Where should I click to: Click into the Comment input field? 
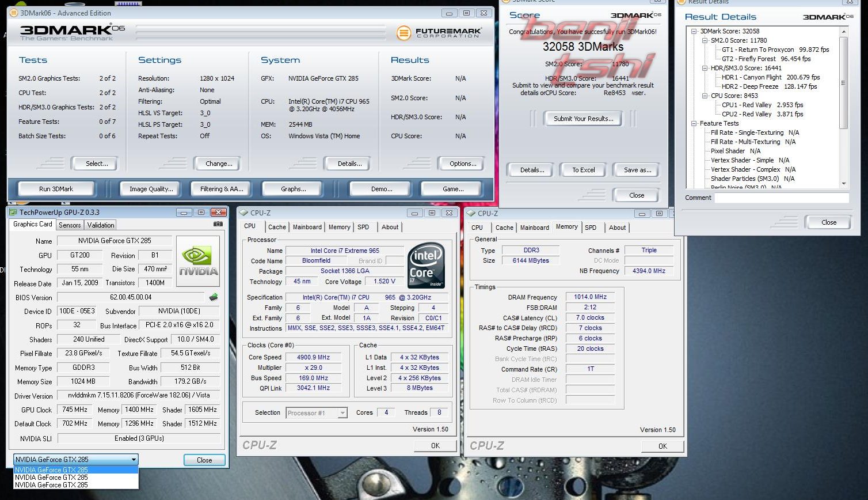tap(782, 198)
